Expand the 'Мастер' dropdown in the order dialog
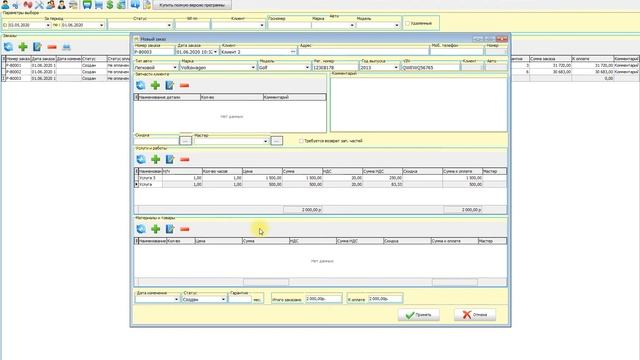Viewport: 640px width, 360px height. [265, 141]
